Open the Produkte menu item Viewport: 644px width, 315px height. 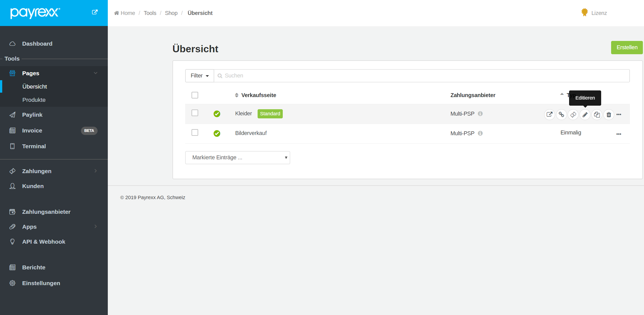(34, 100)
